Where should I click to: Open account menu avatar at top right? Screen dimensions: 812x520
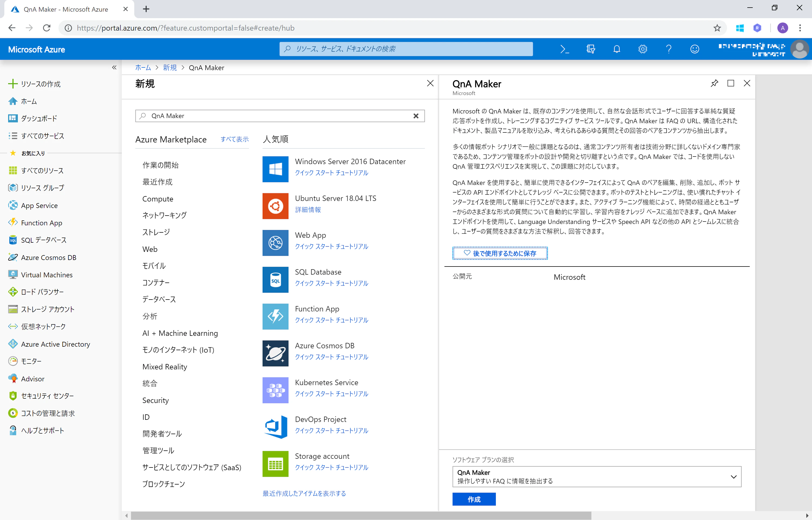tap(800, 49)
